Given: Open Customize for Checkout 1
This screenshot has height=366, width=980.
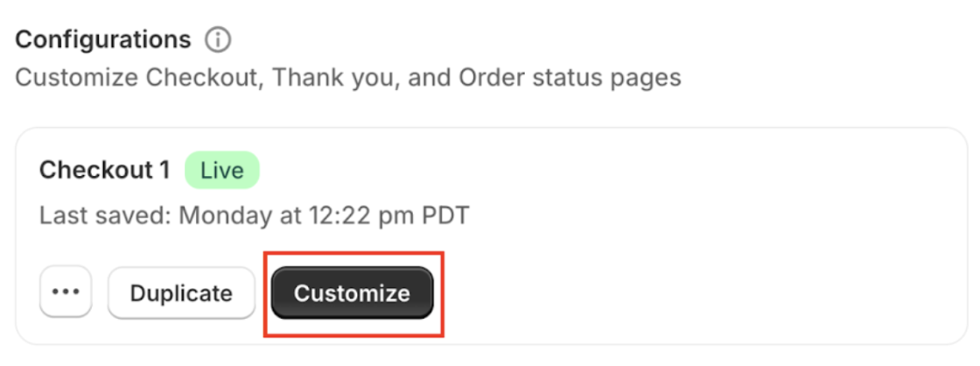Looking at the screenshot, I should coord(353,292).
